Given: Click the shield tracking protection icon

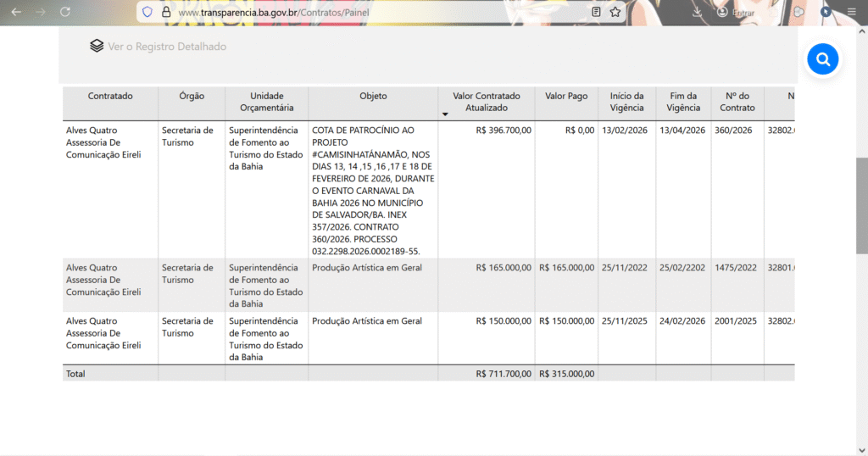Looking at the screenshot, I should [147, 13].
